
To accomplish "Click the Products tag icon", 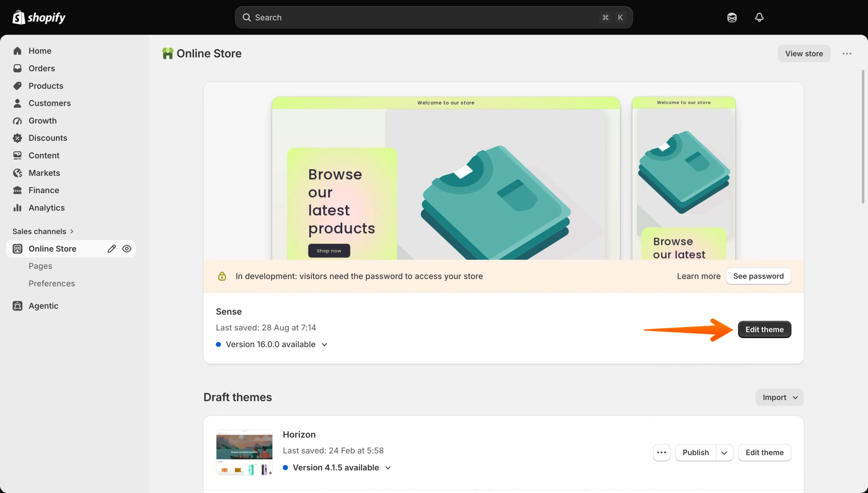I will click(x=17, y=86).
